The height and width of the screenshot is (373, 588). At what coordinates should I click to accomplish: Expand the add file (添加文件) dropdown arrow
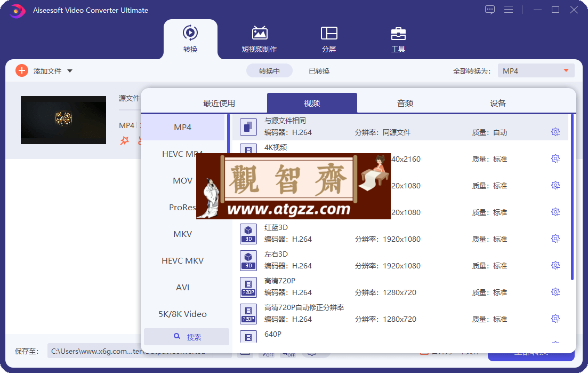coord(70,71)
